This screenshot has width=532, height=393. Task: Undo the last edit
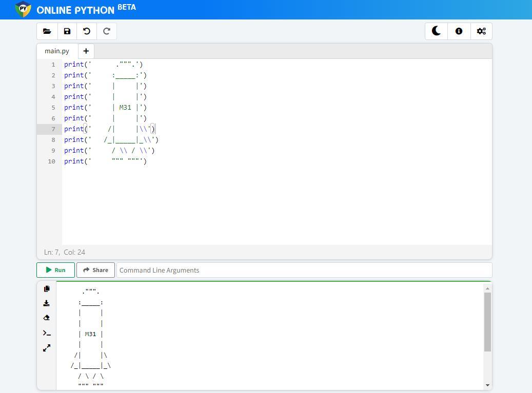pyautogui.click(x=87, y=31)
